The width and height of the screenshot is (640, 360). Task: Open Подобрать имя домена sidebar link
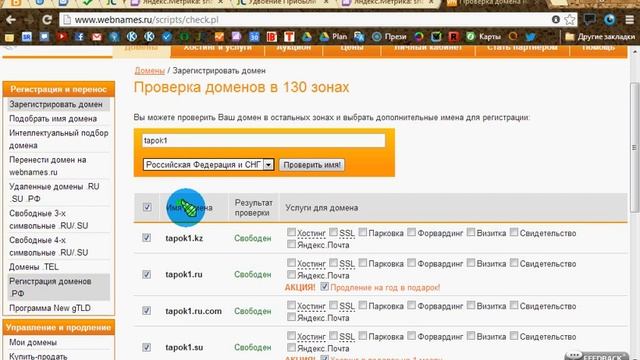(53, 119)
